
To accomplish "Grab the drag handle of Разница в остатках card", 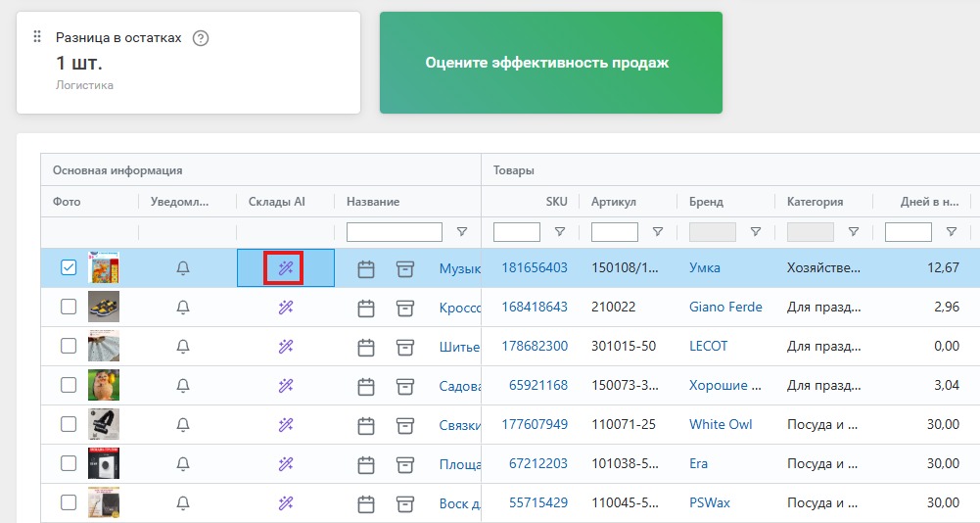I will point(37,36).
